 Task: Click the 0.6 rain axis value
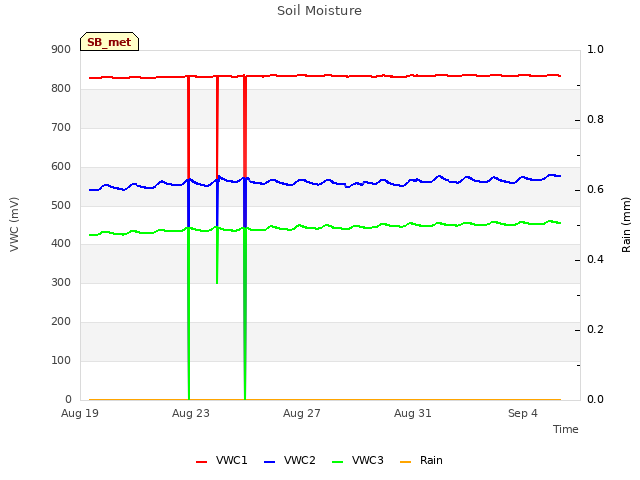(595, 190)
